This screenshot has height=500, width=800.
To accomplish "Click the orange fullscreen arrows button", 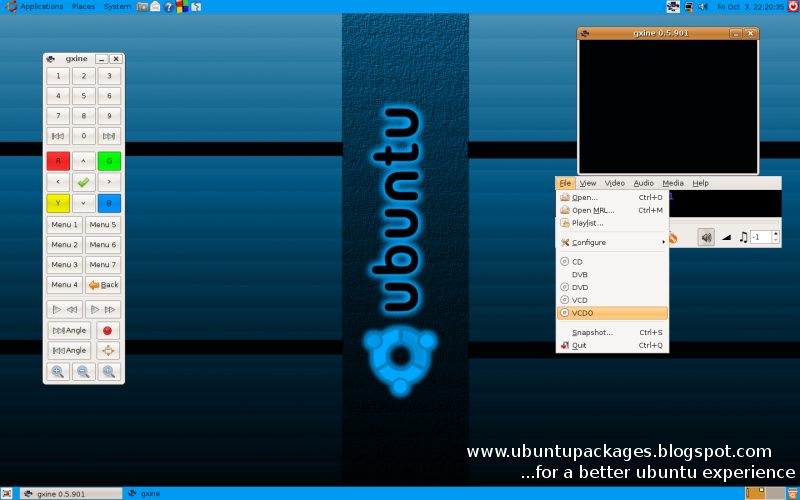I will (108, 351).
